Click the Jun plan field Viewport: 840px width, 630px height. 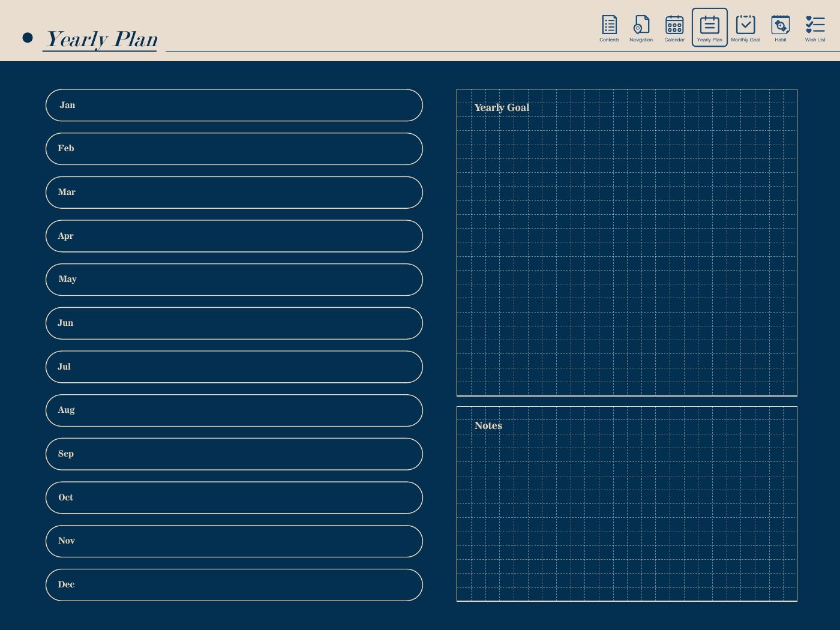click(234, 323)
